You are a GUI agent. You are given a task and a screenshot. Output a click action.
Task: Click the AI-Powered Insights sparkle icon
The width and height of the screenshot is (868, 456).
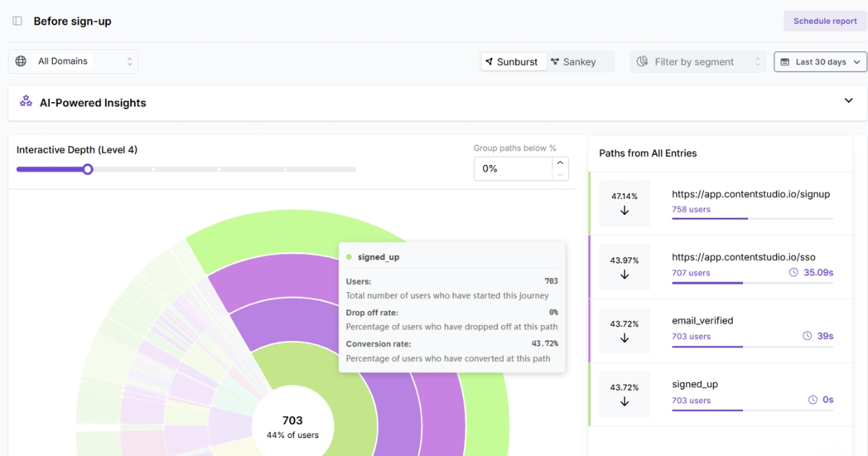(26, 101)
